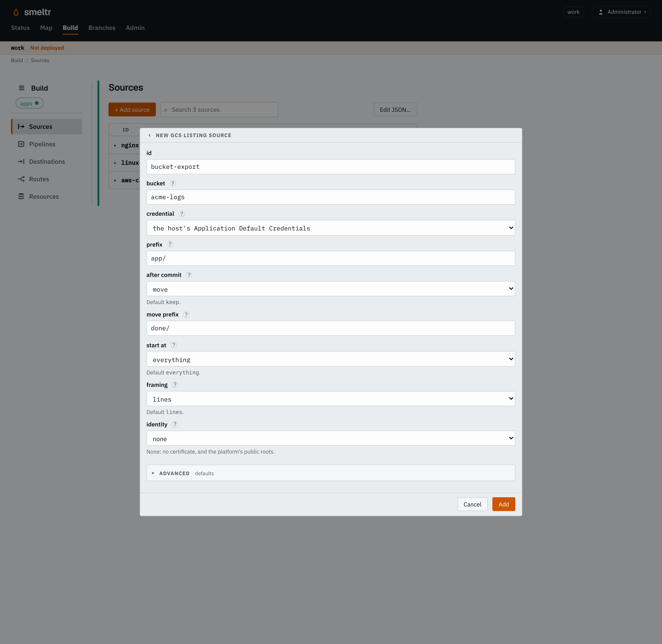
Task: Click the Edit JSON button
Action: (x=395, y=109)
